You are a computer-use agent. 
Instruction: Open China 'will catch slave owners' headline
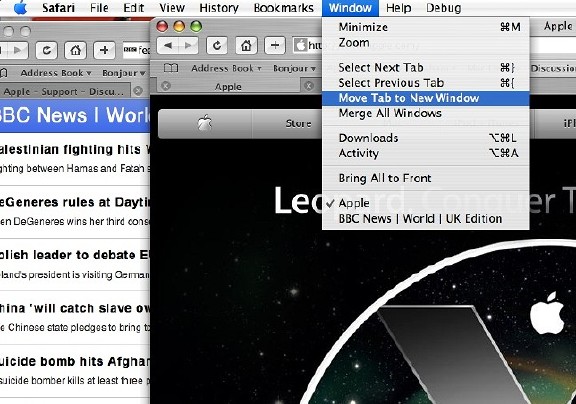pos(75,308)
